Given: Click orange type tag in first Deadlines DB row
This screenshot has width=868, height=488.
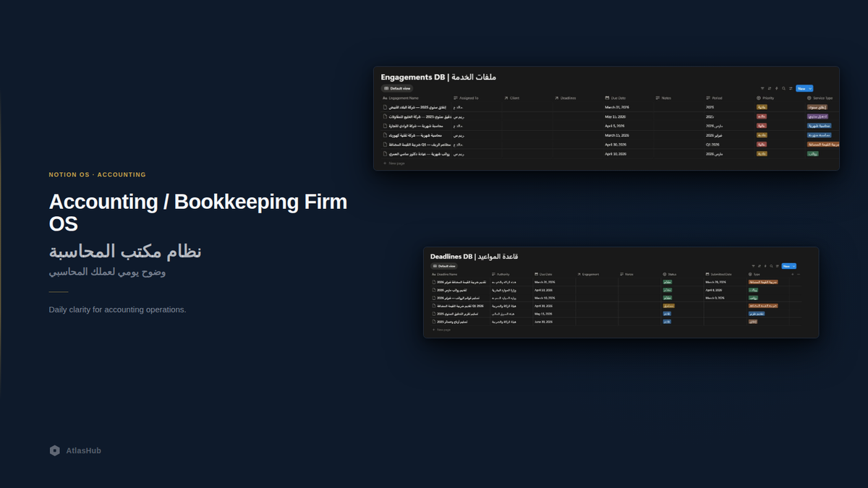Looking at the screenshot, I should (763, 282).
